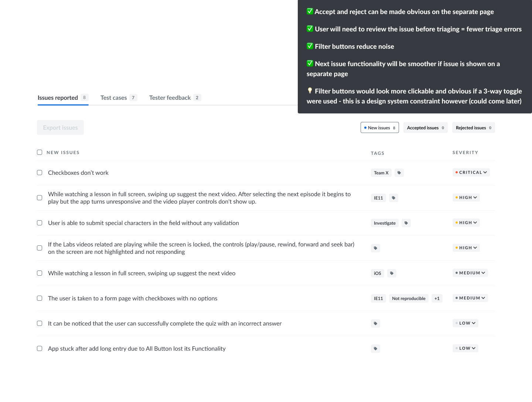Image resolution: width=532 pixels, height=402 pixels.
Task: Click the tag icon on the Labs videos controls issue
Action: click(375, 248)
